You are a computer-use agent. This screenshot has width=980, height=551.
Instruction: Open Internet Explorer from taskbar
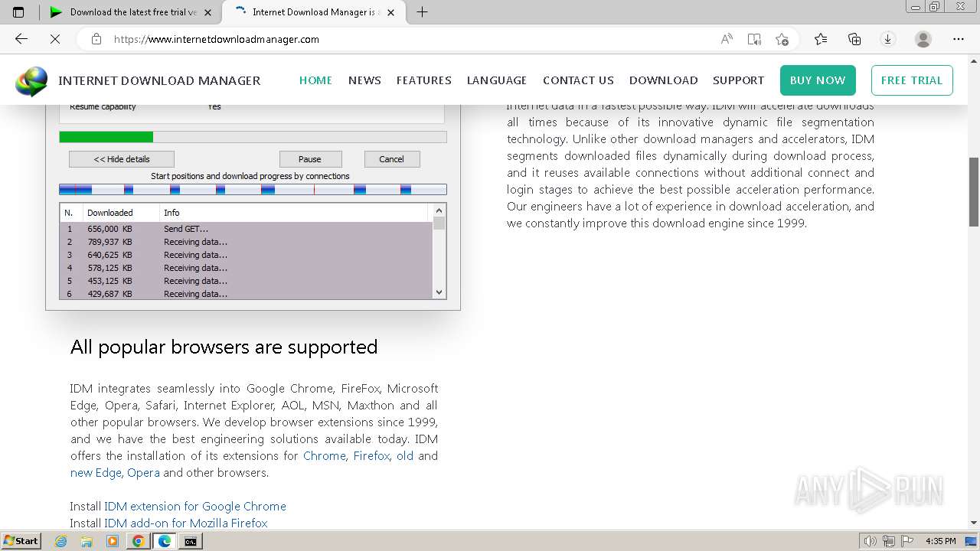61,541
